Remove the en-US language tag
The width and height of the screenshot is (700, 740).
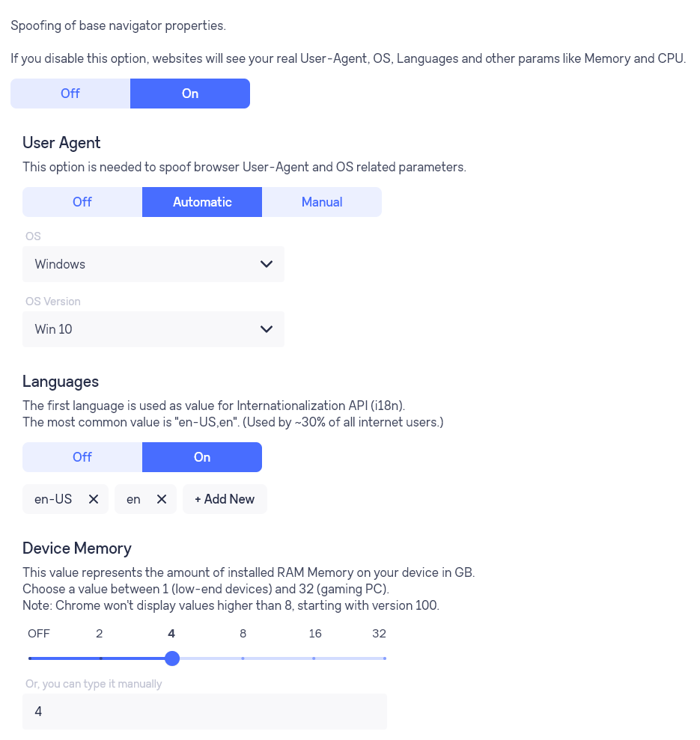tap(94, 499)
